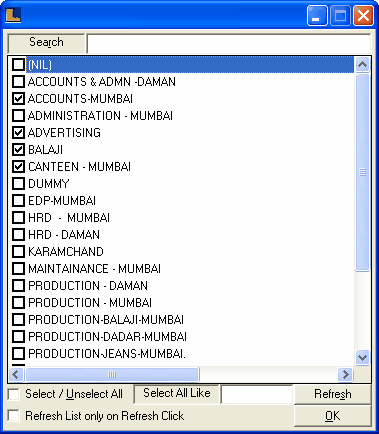Click the Search text input field
Screen dimensions: 379x434
(x=229, y=43)
